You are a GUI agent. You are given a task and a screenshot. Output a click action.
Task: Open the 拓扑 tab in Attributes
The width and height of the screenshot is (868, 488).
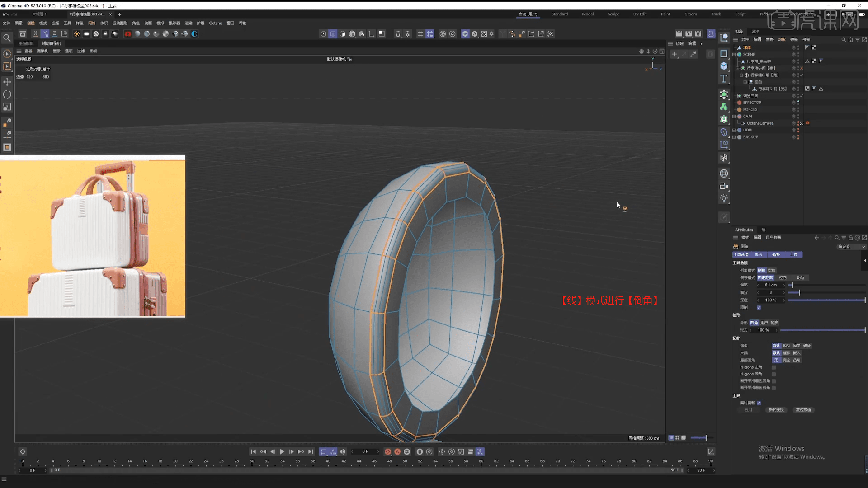point(776,255)
